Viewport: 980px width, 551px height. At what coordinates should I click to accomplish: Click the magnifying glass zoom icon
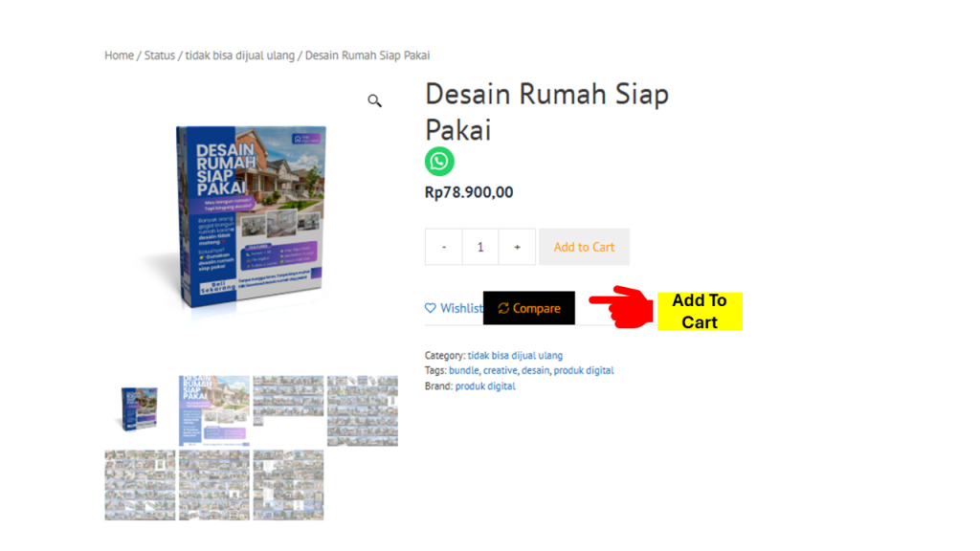click(374, 100)
